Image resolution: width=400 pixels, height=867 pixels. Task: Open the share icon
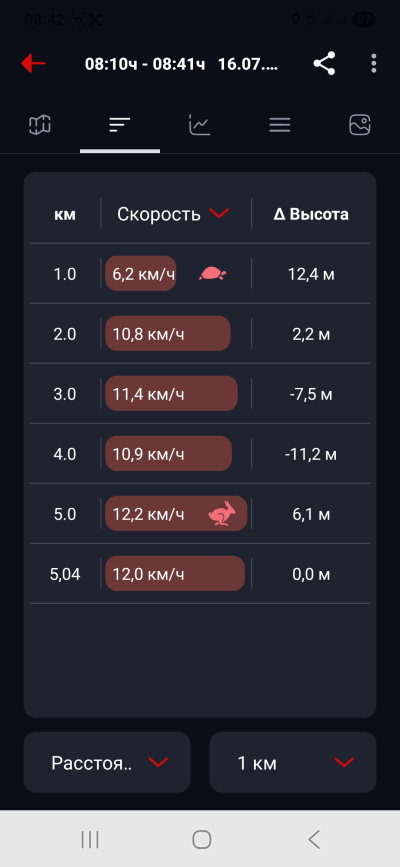(x=324, y=64)
